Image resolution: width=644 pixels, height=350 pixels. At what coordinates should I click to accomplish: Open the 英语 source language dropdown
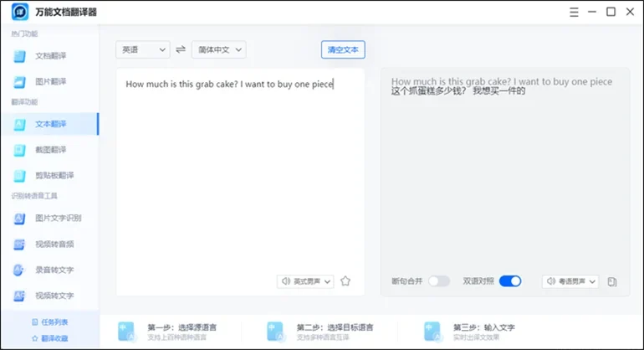click(143, 49)
